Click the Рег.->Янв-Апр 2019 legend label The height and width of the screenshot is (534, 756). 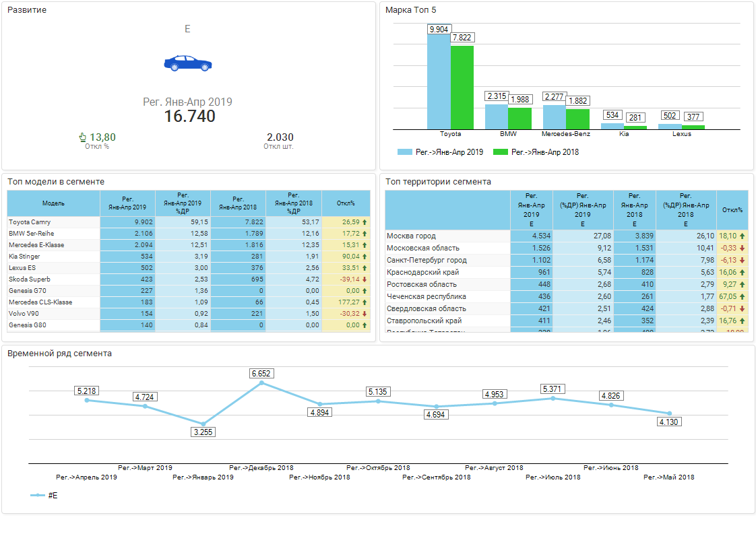[x=449, y=152]
